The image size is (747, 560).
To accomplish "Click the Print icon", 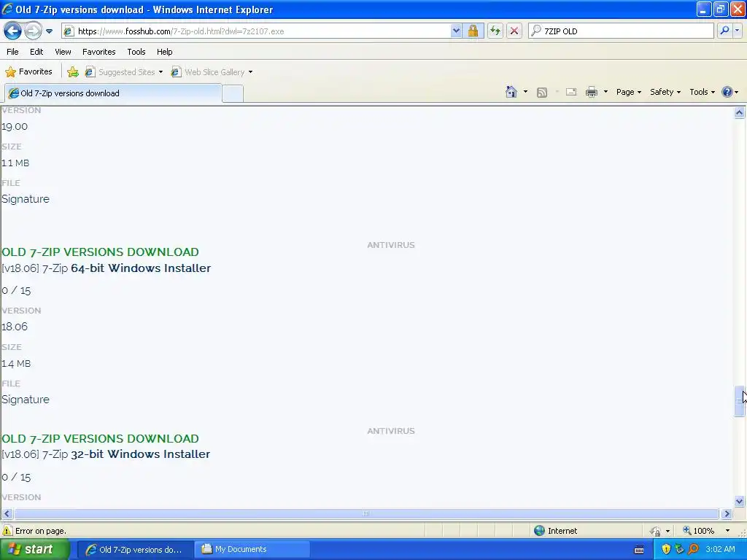I will coord(591,92).
